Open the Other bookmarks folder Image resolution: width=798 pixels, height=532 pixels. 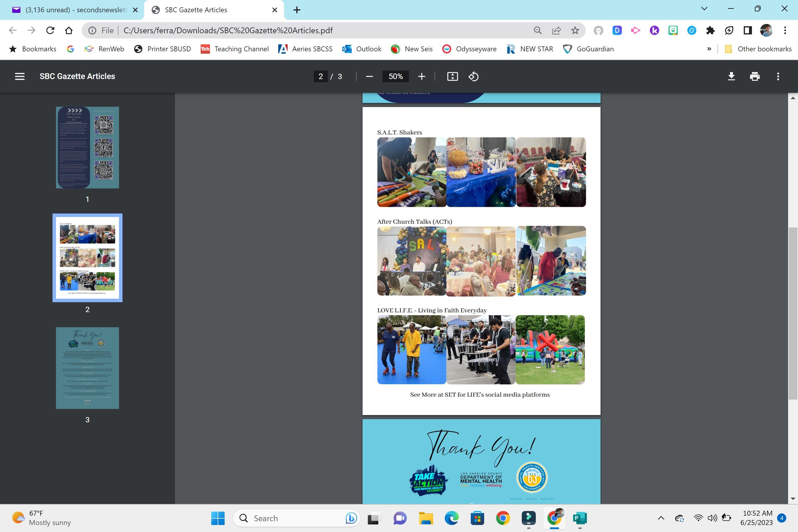tap(758, 49)
